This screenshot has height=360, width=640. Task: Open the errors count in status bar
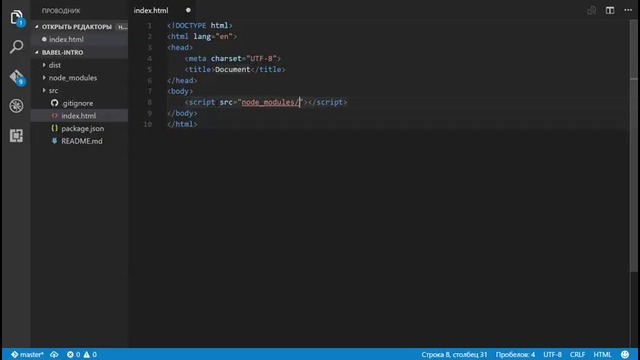click(x=73, y=354)
